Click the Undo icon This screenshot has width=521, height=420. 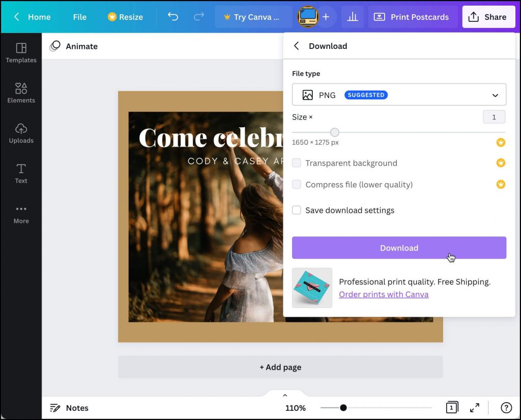coord(172,16)
